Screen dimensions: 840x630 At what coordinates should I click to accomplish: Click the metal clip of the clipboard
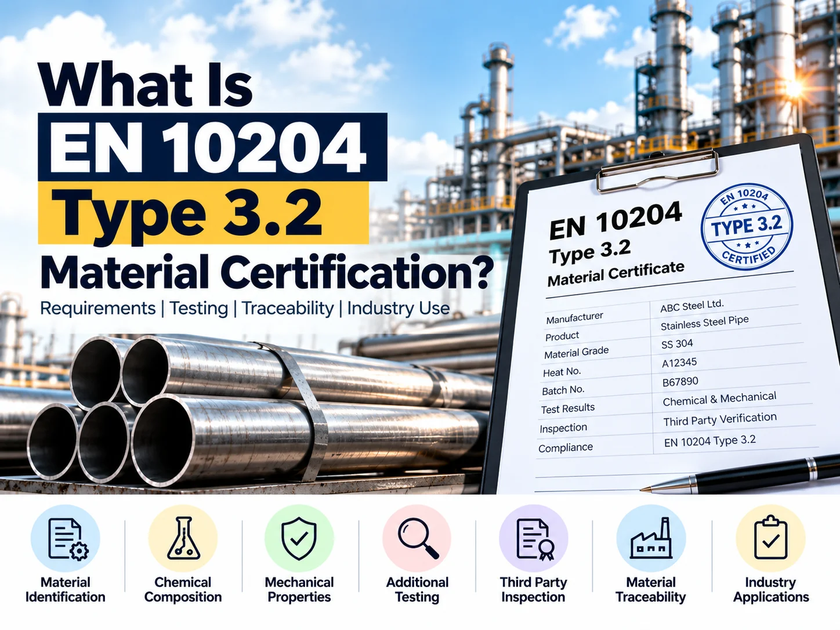coord(658,171)
